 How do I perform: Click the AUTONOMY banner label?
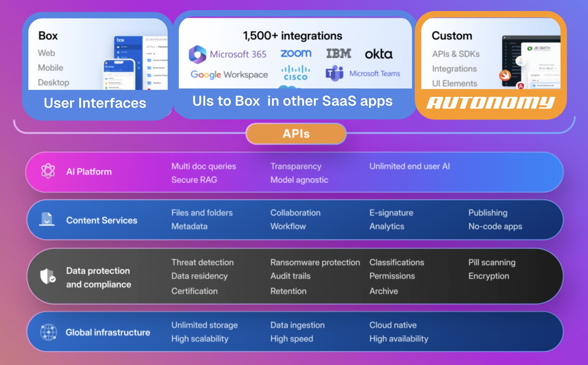(x=490, y=103)
